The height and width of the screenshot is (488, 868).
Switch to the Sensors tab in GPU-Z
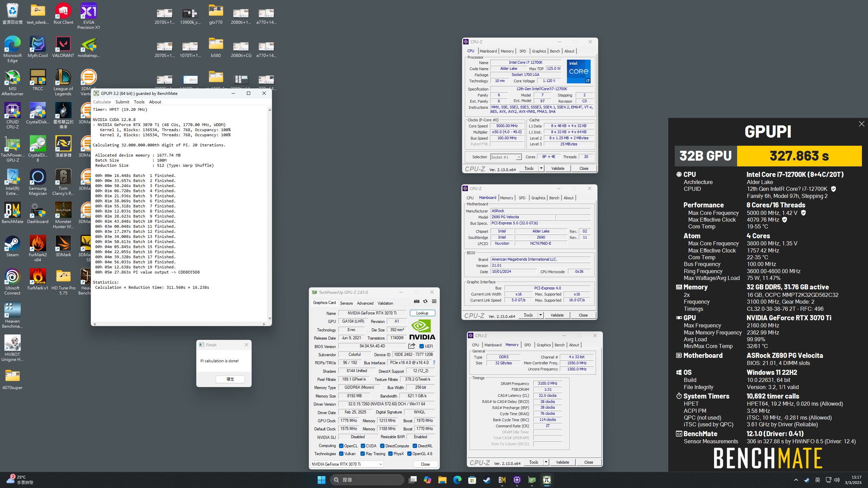346,303
